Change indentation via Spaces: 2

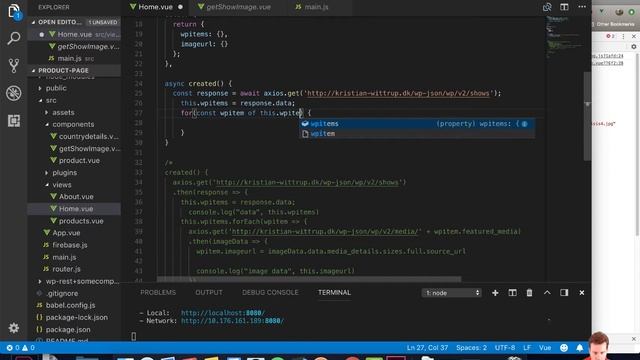471,348
